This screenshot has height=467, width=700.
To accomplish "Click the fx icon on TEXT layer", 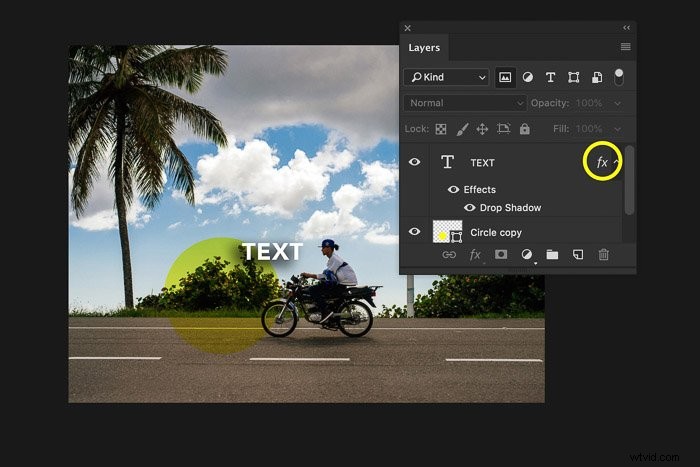I will (602, 162).
